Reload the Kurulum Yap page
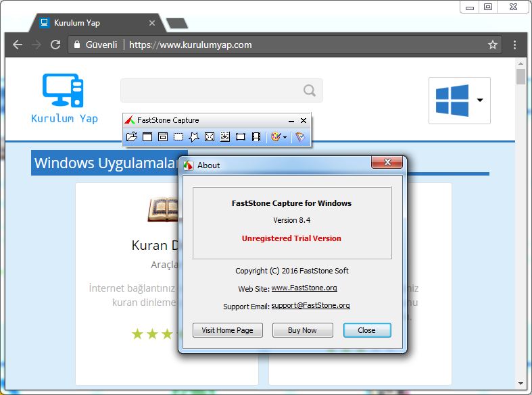532x395 pixels. click(x=55, y=45)
